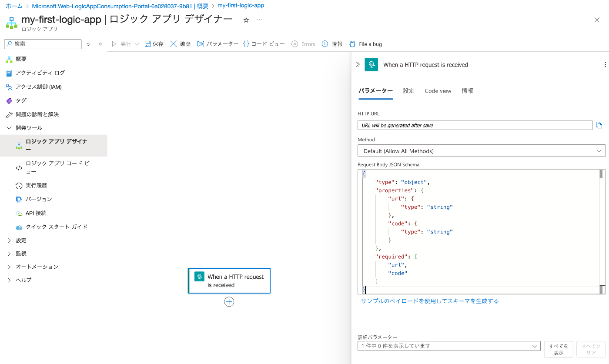This screenshot has height=364, width=609.
Task: Open the panel's vertical ellipsis menu
Action: 605,64
